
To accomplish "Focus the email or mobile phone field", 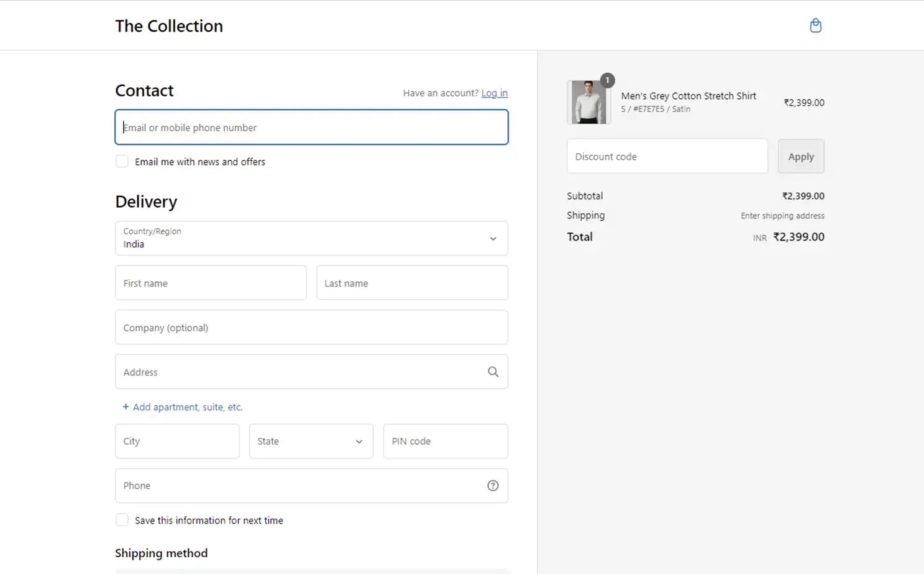I will tap(311, 127).
